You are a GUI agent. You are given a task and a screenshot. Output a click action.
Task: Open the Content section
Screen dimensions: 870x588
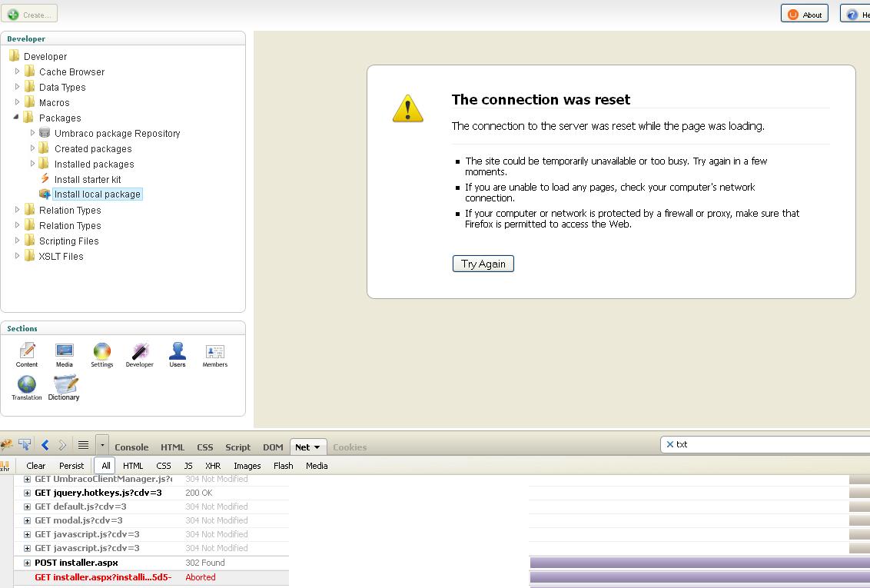point(27,355)
